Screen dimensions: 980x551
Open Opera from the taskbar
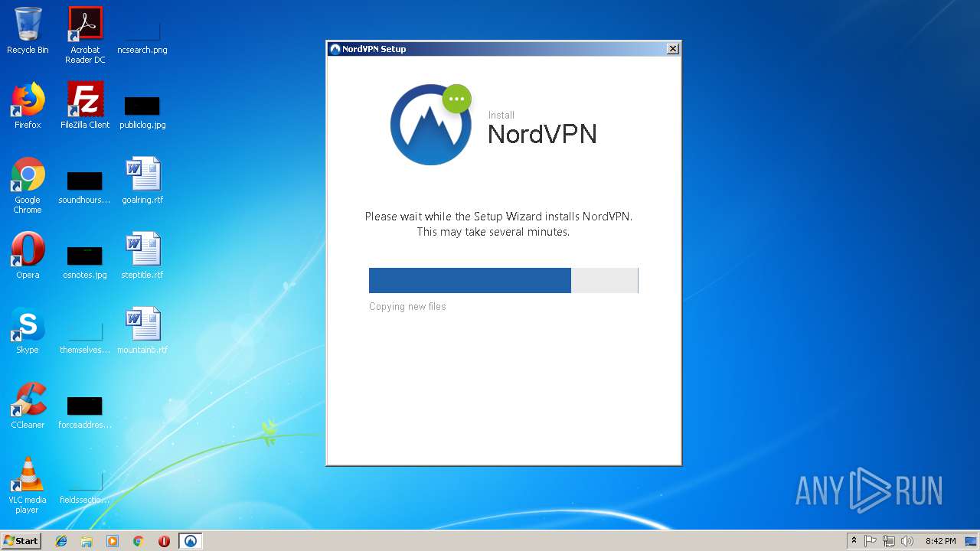point(164,541)
